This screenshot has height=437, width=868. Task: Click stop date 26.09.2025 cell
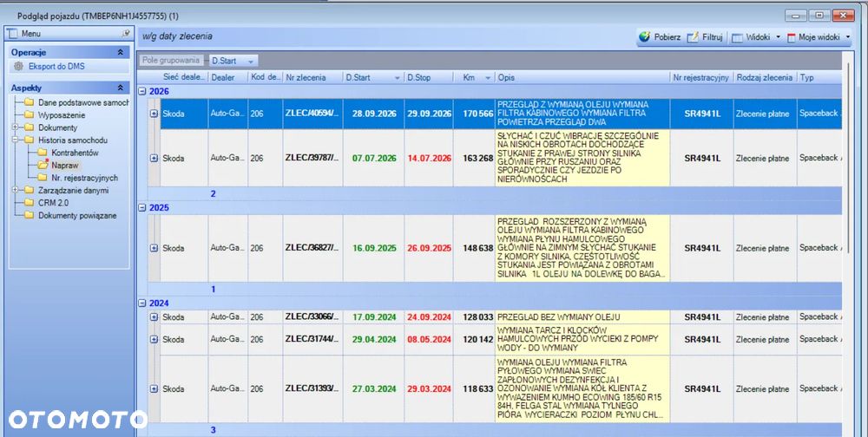click(x=429, y=248)
